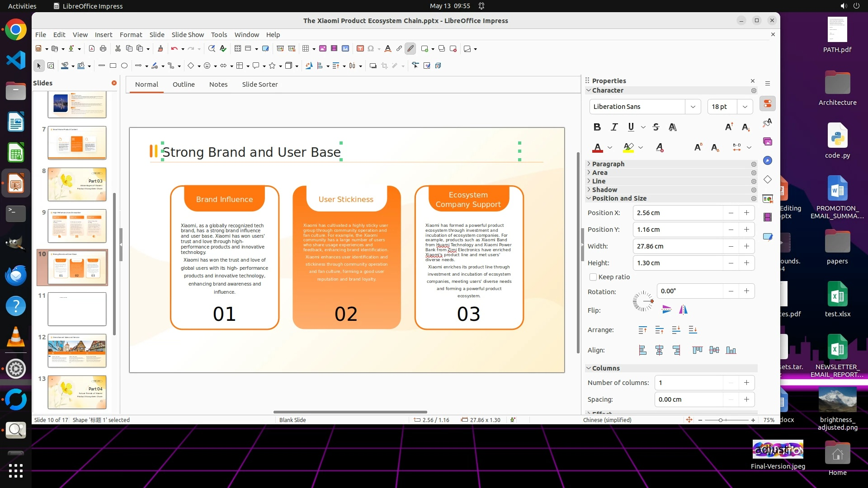Open the Slide Show menu
868x488 pixels.
188,35
